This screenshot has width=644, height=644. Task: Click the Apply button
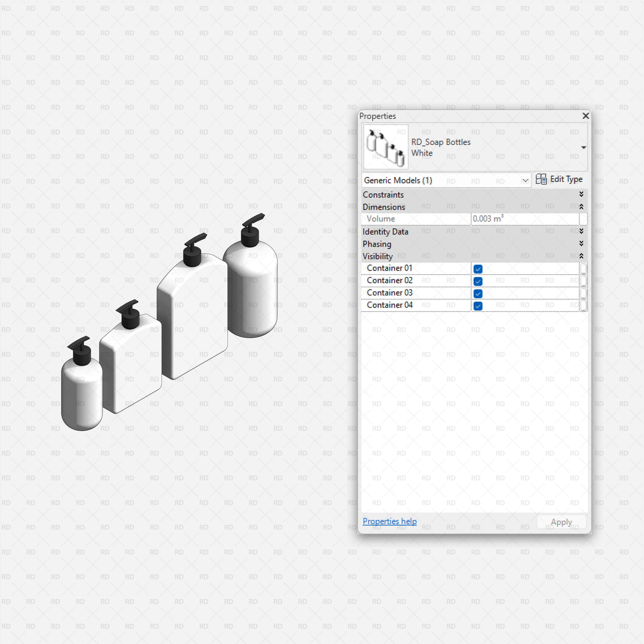pyautogui.click(x=561, y=522)
